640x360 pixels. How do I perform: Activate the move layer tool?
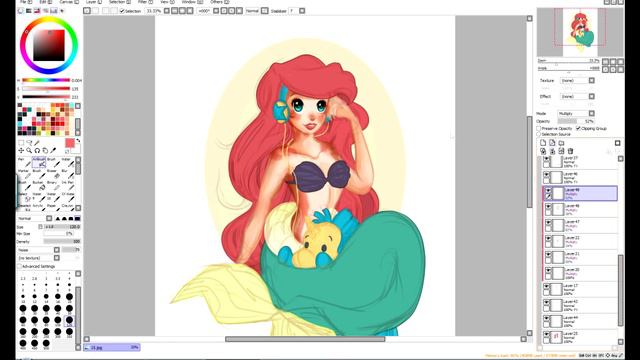(21, 151)
